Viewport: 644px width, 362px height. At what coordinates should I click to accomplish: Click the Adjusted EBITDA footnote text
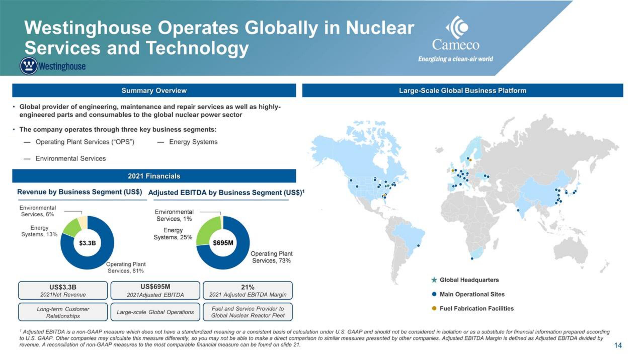pyautogui.click(x=314, y=338)
